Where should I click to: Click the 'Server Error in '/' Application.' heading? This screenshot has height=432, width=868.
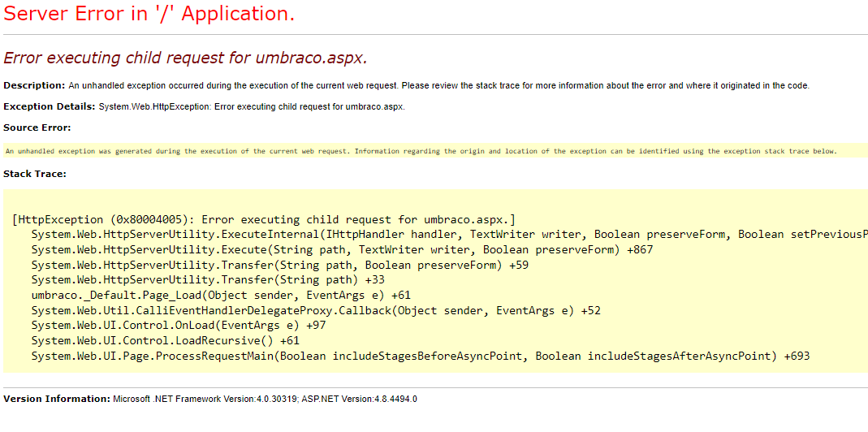(149, 14)
